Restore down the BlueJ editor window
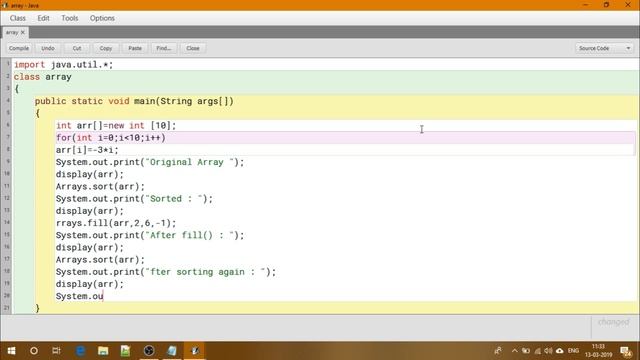This screenshot has height=360, width=640. point(607,5)
